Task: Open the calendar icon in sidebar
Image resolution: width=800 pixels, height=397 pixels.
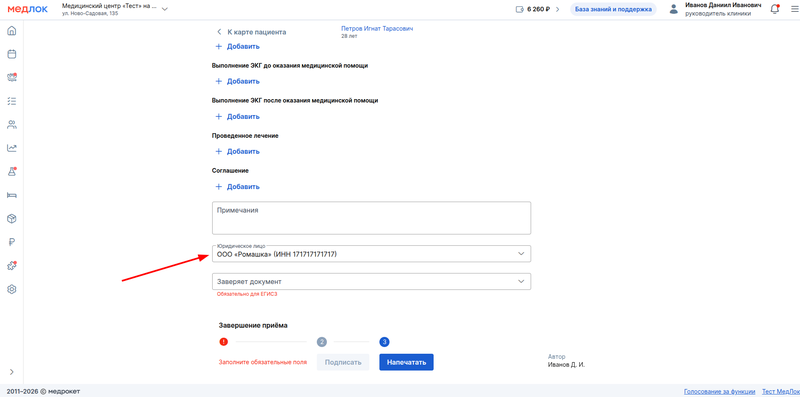Action: click(x=12, y=54)
